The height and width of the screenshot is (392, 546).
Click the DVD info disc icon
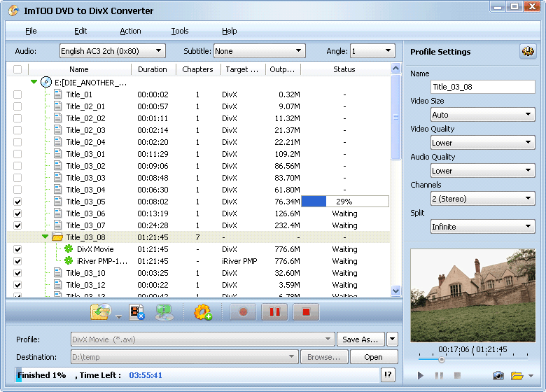(x=164, y=312)
